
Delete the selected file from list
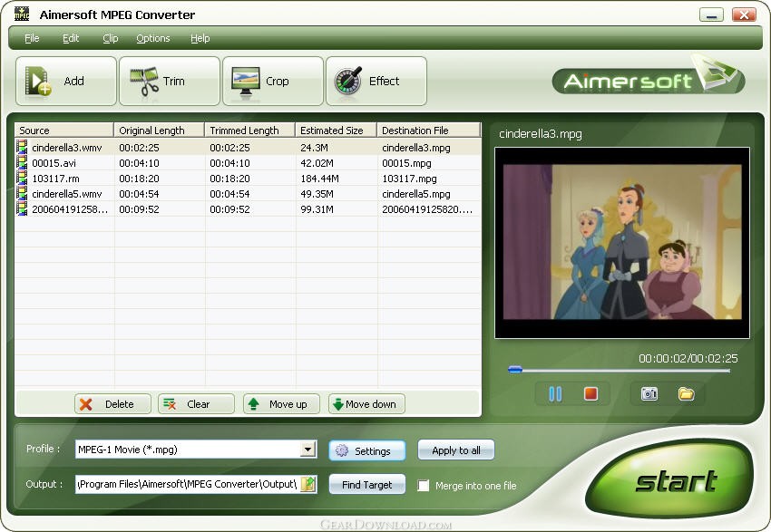[112, 404]
